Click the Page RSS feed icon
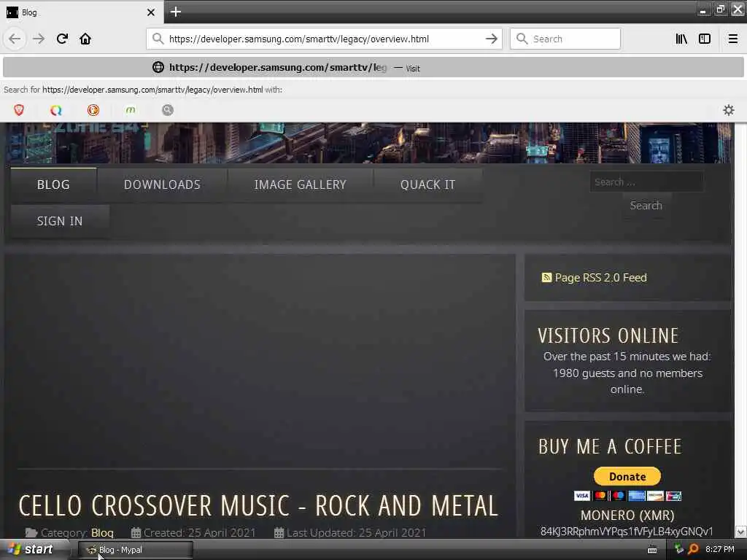 546,277
